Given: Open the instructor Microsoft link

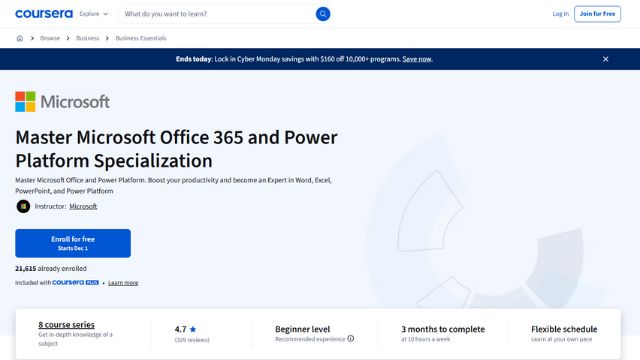Looking at the screenshot, I should point(83,207).
